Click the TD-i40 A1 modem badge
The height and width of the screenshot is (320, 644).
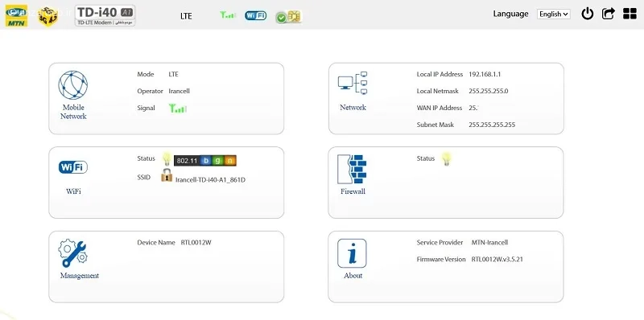point(105,15)
